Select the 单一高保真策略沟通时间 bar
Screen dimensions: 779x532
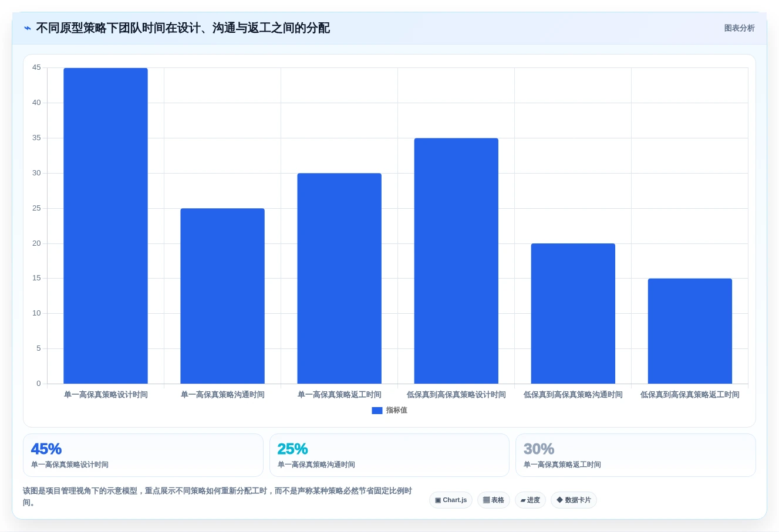pos(222,296)
